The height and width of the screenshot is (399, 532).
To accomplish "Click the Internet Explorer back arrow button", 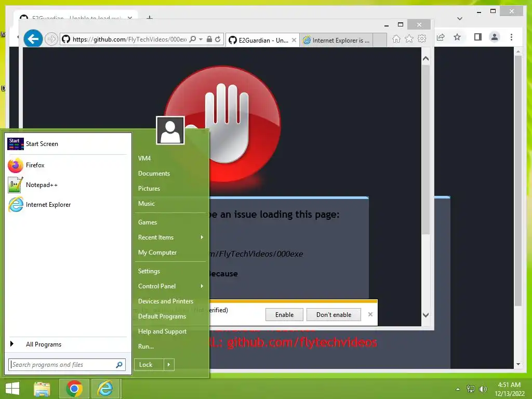I will 33,39.
